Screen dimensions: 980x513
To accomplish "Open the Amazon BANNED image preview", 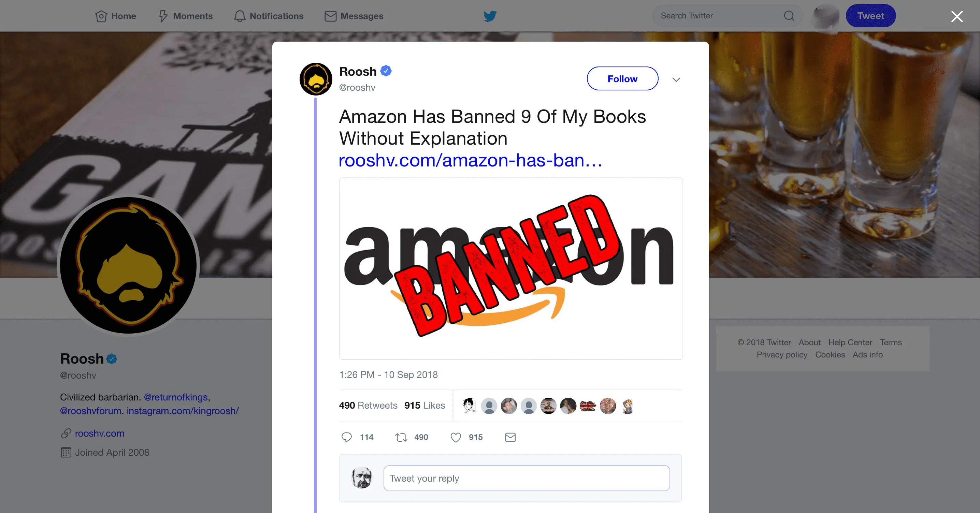I will click(x=511, y=268).
